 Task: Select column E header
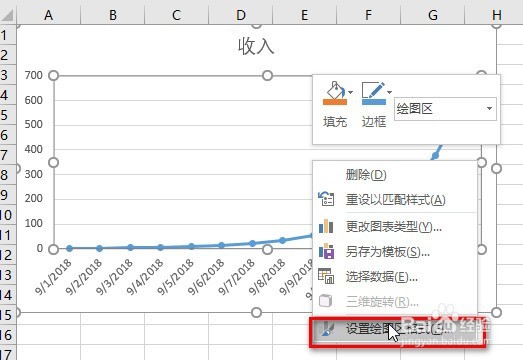305,15
